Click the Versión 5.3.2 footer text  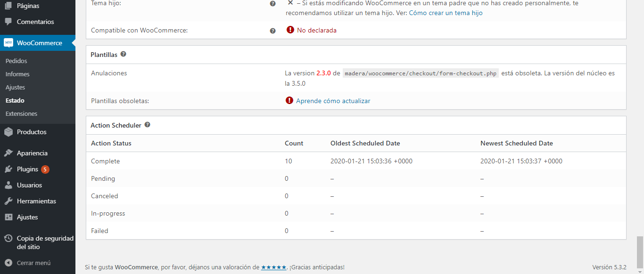click(x=610, y=267)
